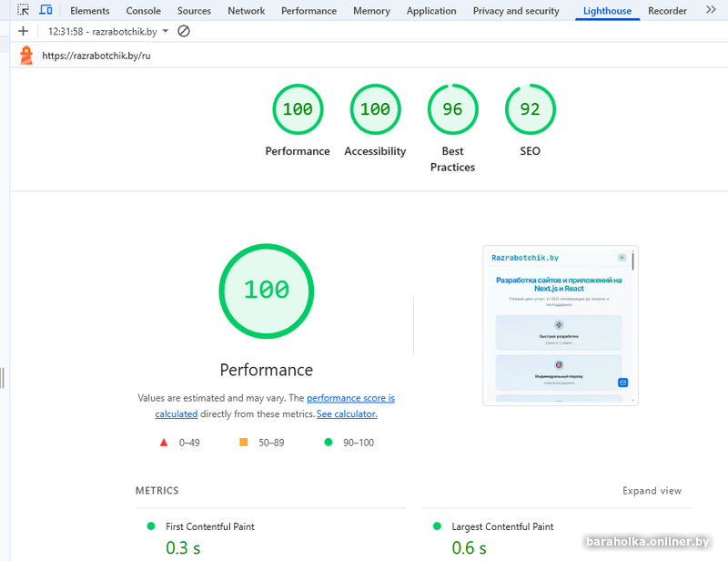Expand view of the metrics section
Viewport: 728px width, 561px height.
pos(652,491)
